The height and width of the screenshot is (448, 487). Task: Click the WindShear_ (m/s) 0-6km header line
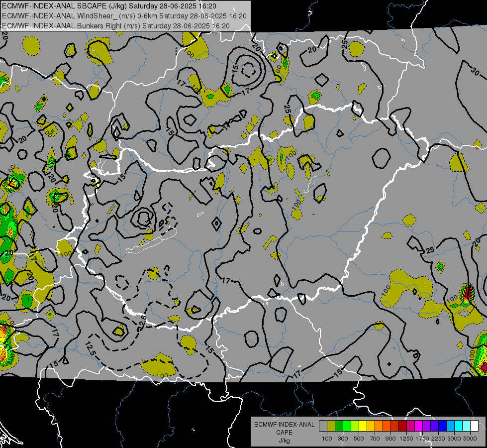[124, 16]
